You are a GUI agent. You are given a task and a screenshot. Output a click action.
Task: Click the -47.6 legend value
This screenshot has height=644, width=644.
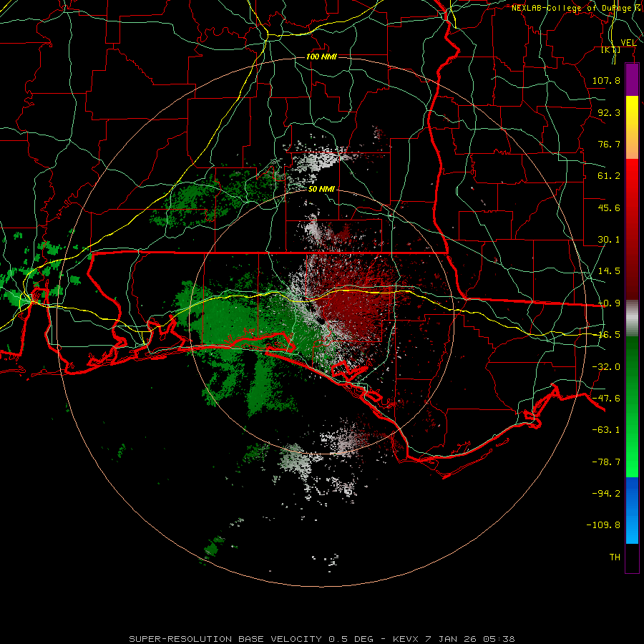(x=606, y=399)
